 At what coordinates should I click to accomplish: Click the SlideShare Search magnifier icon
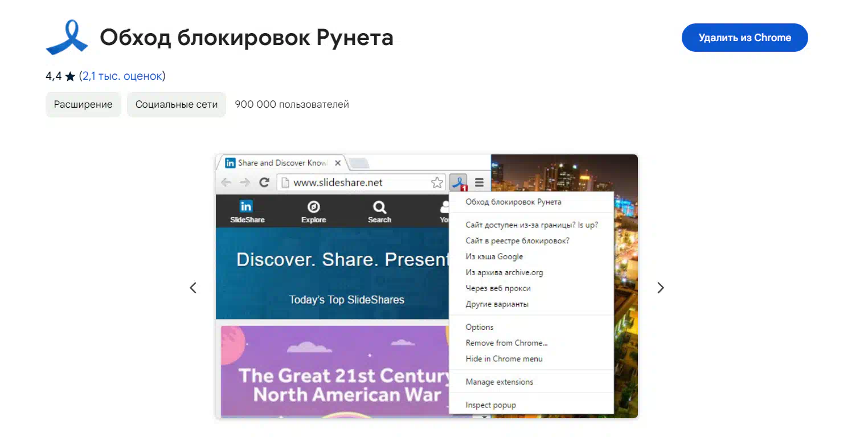[x=379, y=207]
